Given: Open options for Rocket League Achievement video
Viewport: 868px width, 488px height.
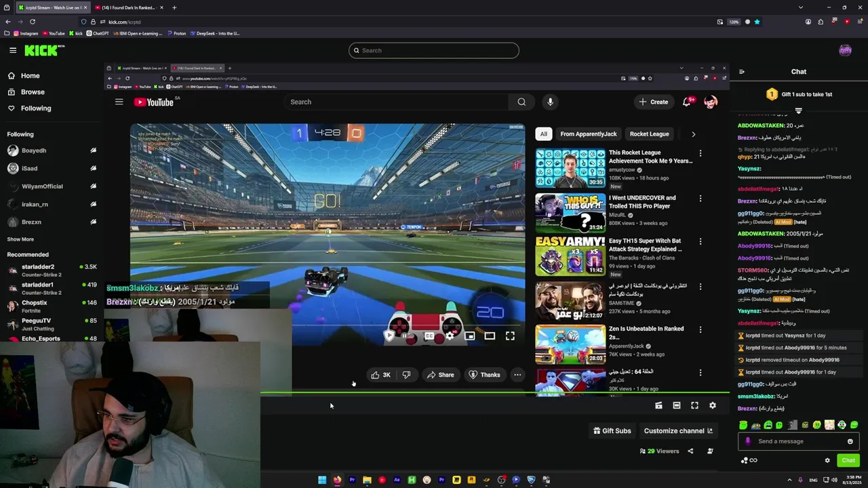Looking at the screenshot, I should point(701,154).
